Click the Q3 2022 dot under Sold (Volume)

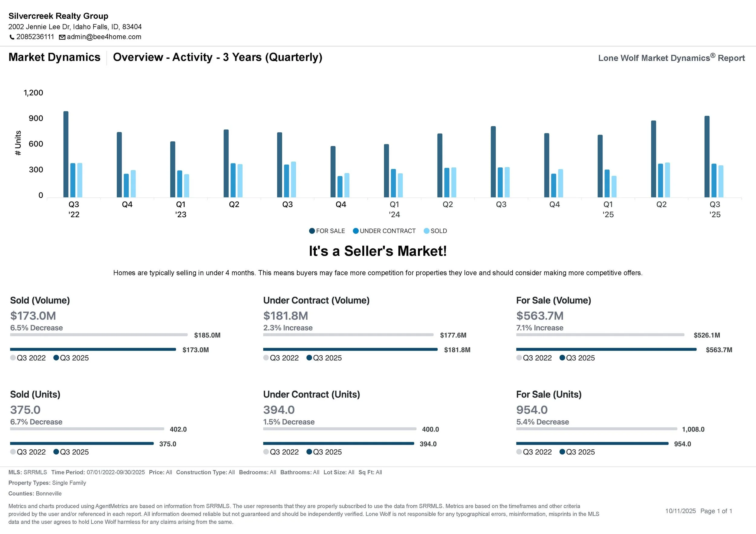pos(13,358)
